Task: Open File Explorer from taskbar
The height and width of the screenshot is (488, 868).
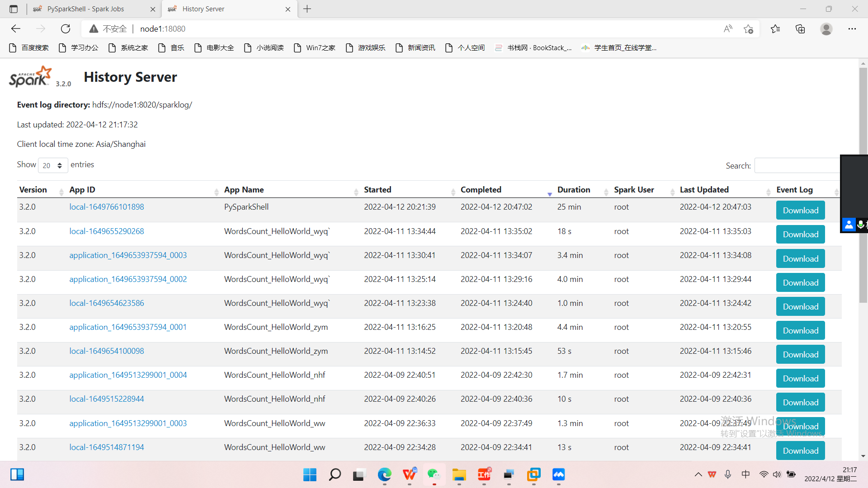Action: 459,475
